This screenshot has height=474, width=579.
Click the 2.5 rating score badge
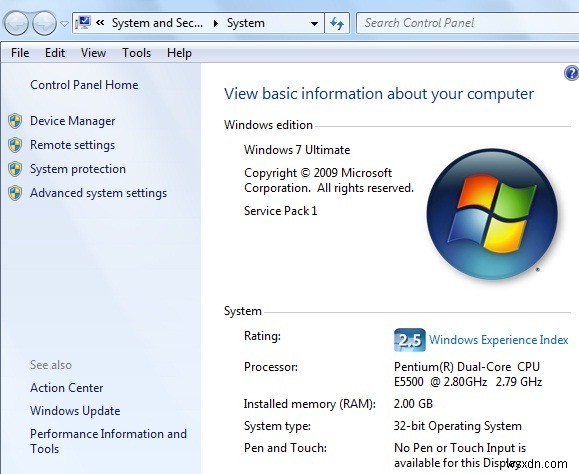410,340
